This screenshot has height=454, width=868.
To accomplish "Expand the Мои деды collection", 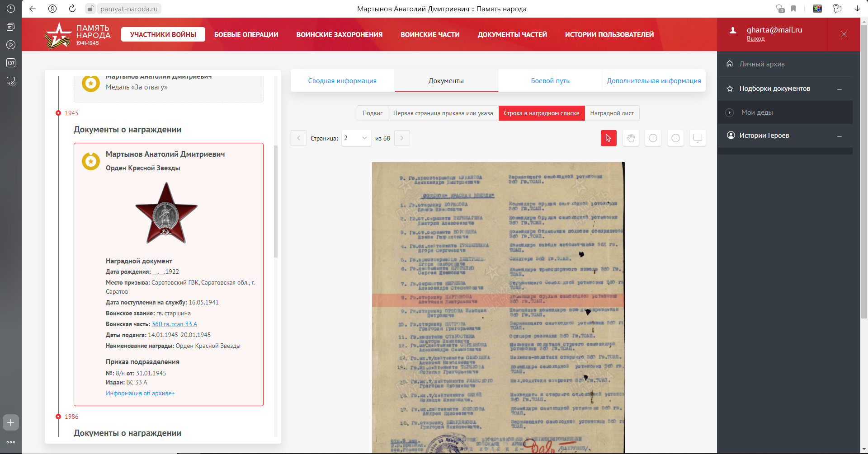I will tap(729, 112).
